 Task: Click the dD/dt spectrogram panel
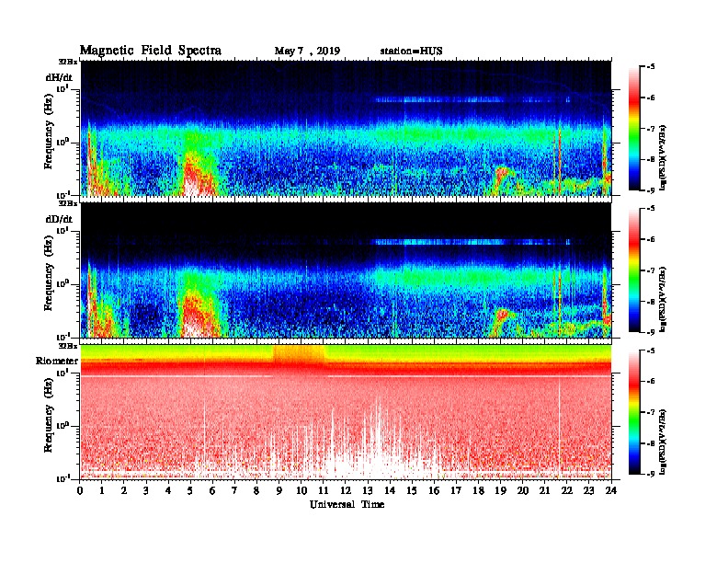click(x=346, y=270)
